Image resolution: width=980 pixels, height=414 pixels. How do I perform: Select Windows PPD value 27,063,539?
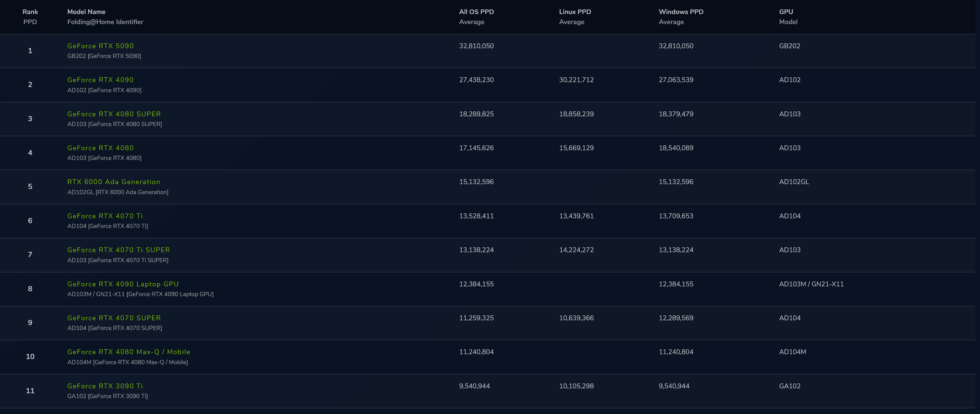click(x=676, y=80)
